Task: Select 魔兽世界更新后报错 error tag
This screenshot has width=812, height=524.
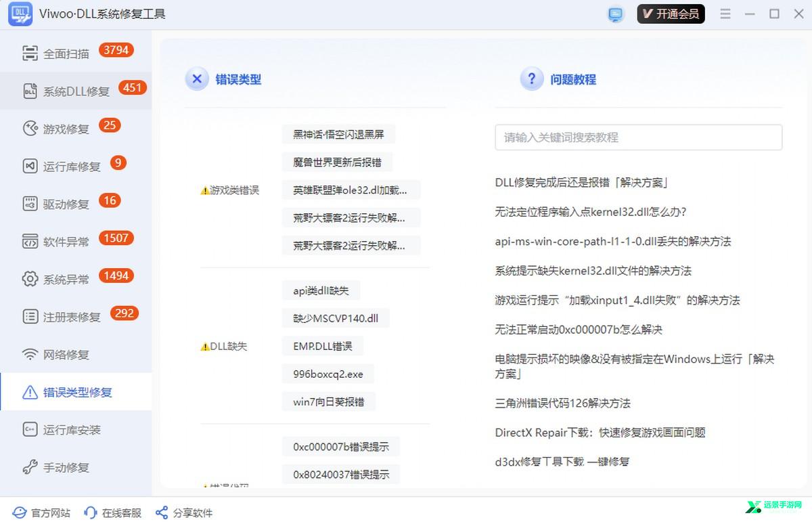Action: click(337, 162)
